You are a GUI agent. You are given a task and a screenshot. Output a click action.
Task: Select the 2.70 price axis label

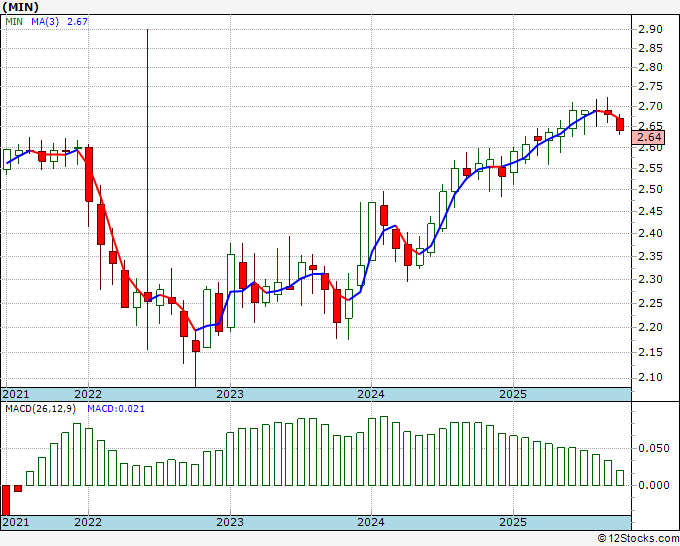coord(650,106)
